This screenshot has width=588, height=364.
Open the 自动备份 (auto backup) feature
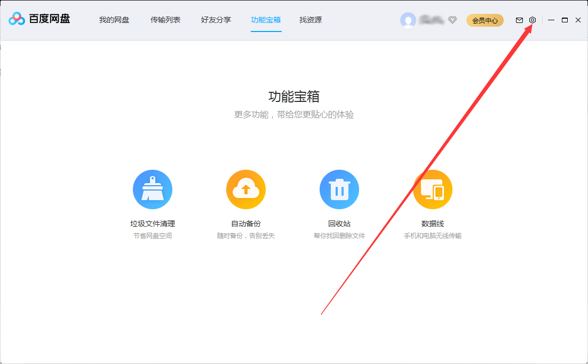(246, 189)
